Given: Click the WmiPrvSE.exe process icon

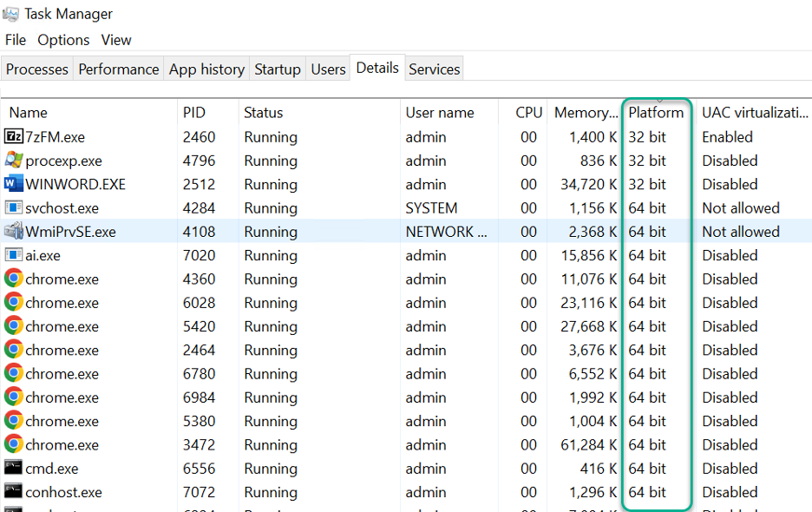Looking at the screenshot, I should pyautogui.click(x=14, y=232).
